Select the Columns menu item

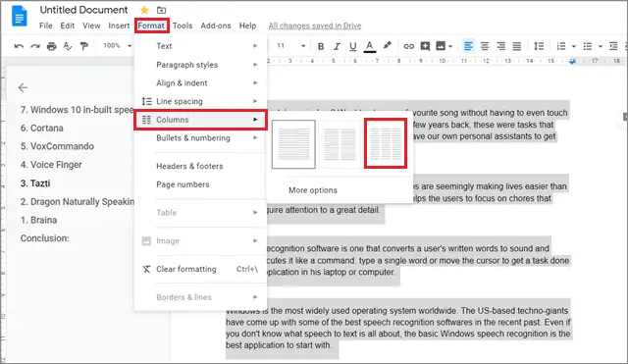click(200, 120)
